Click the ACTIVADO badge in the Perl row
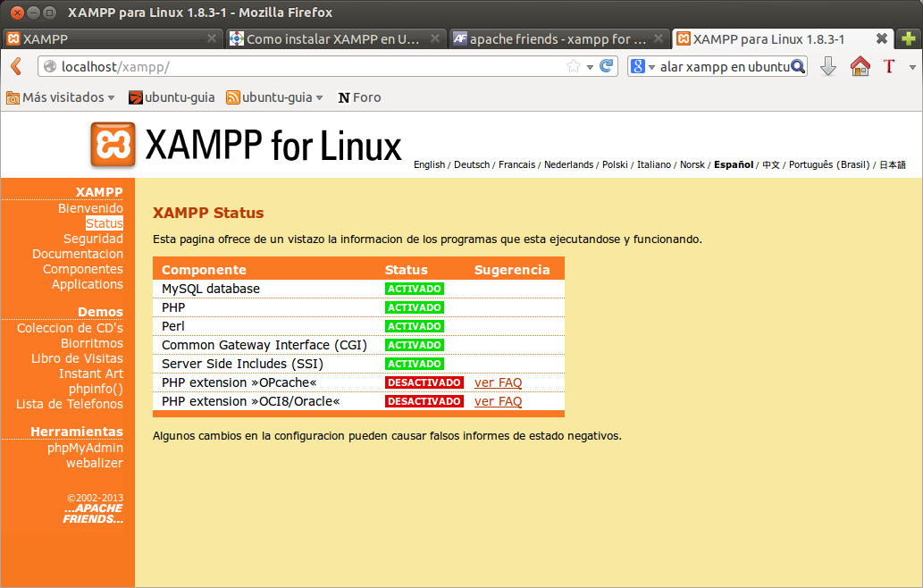This screenshot has width=923, height=588. [415, 326]
